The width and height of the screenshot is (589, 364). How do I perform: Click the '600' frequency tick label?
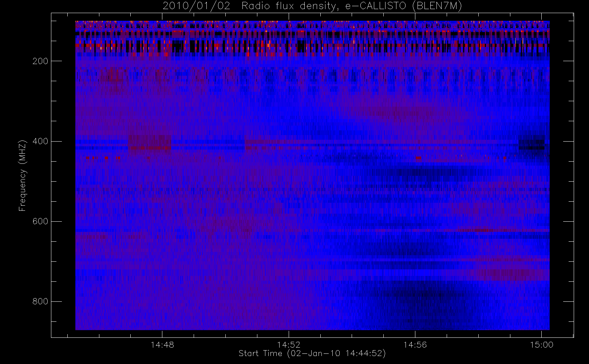40,221
